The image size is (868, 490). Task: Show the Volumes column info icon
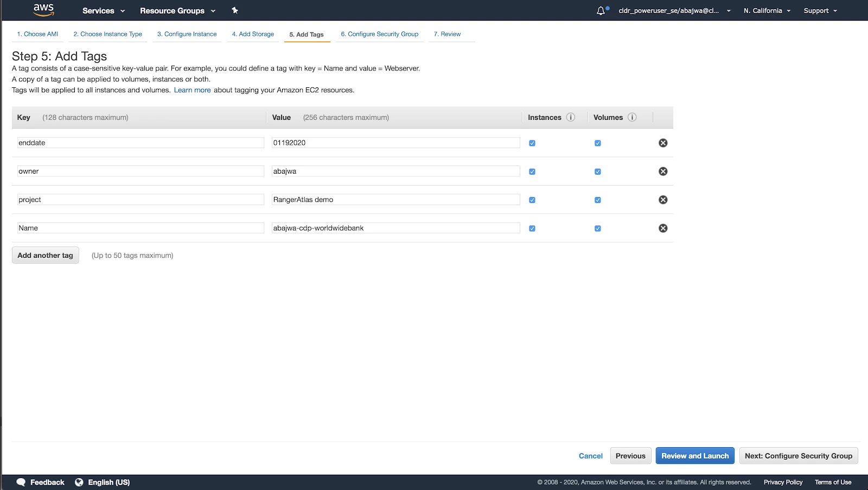[632, 117]
